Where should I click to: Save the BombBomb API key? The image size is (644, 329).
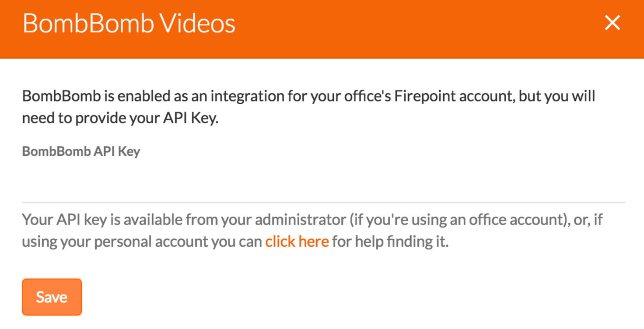(52, 297)
